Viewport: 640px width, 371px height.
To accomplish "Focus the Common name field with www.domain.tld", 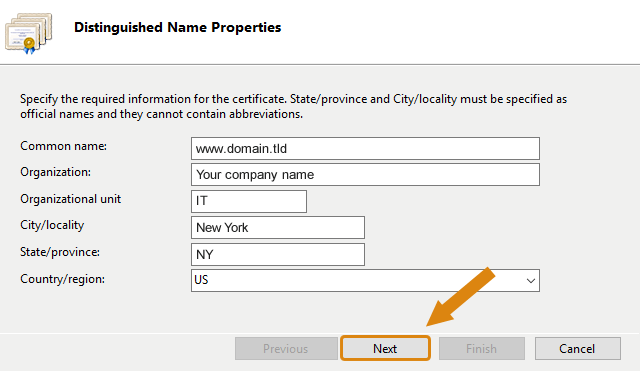I will [x=365, y=149].
